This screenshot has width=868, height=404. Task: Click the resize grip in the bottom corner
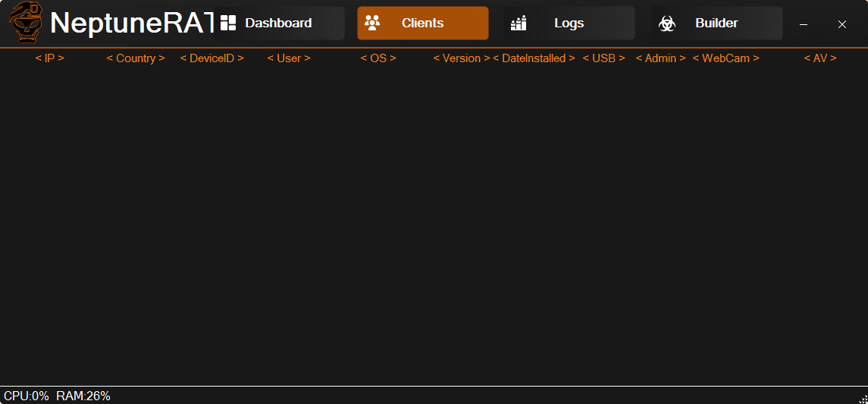[862, 398]
